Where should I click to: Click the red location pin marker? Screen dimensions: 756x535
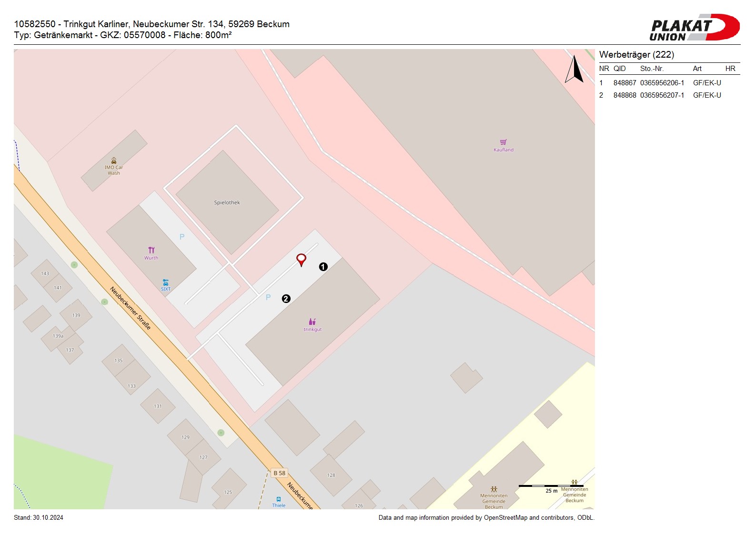click(x=301, y=259)
